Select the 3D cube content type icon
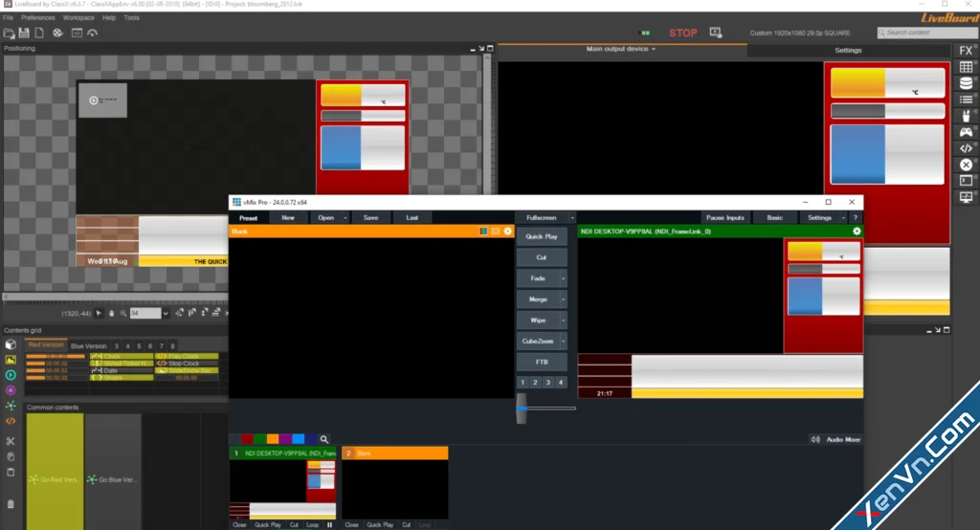 coord(11,344)
